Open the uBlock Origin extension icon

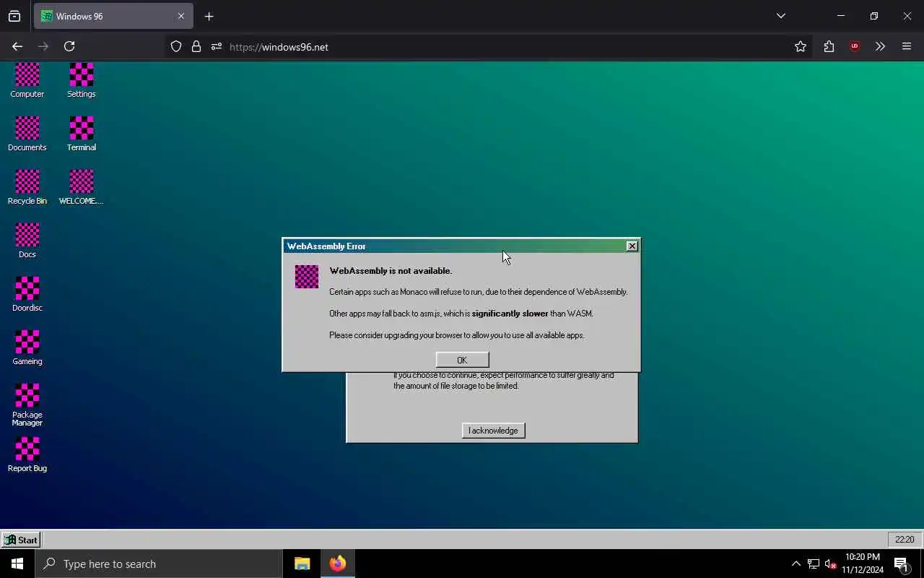[855, 46]
